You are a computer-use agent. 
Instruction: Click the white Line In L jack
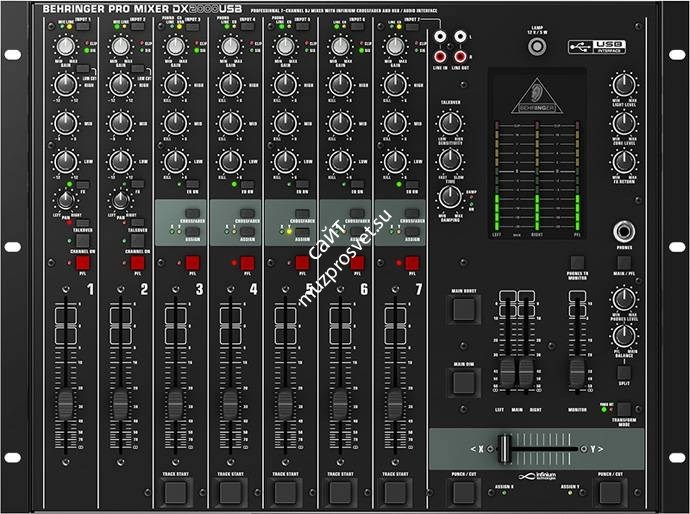440,36
